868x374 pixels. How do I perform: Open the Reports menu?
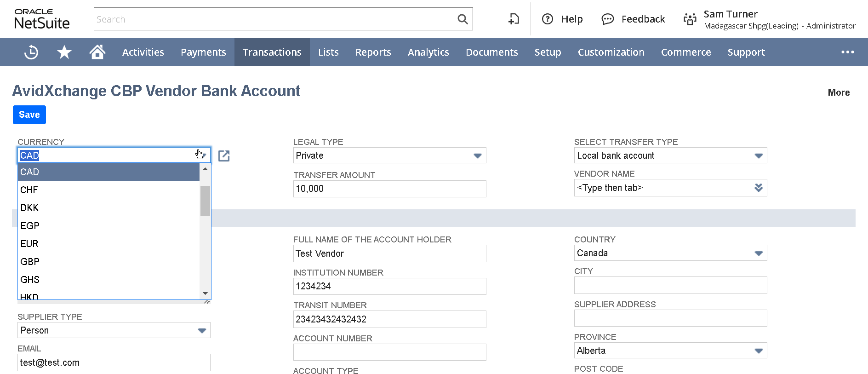click(373, 52)
